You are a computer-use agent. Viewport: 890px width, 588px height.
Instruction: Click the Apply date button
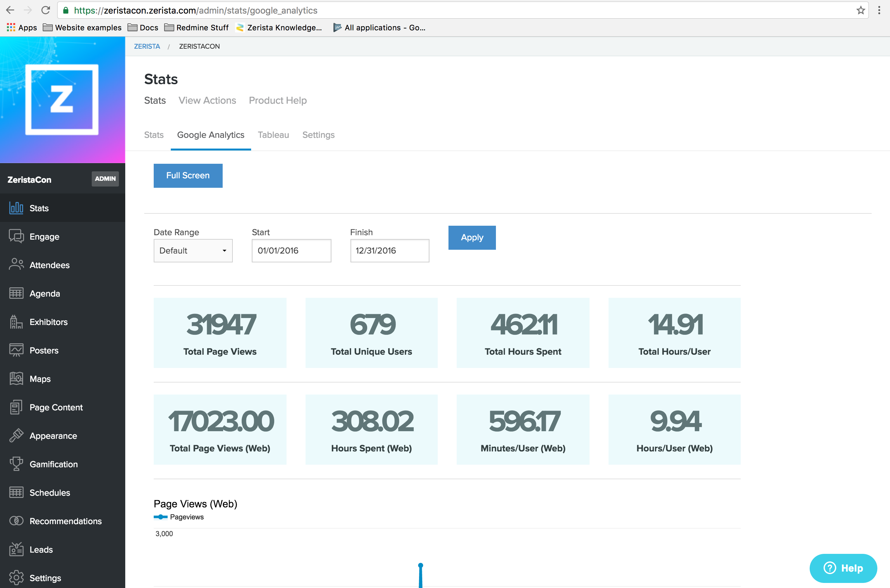472,237
